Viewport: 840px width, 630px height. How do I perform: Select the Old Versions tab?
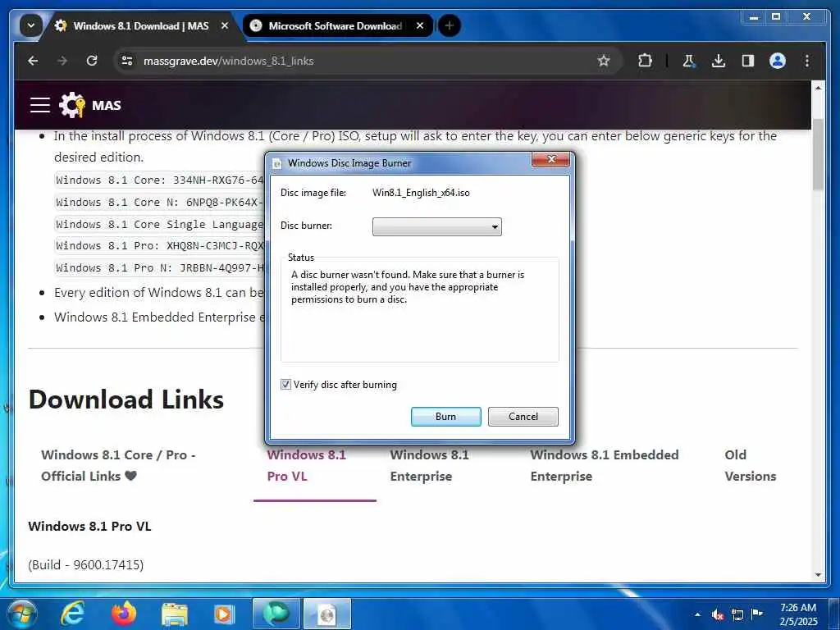[750, 466]
